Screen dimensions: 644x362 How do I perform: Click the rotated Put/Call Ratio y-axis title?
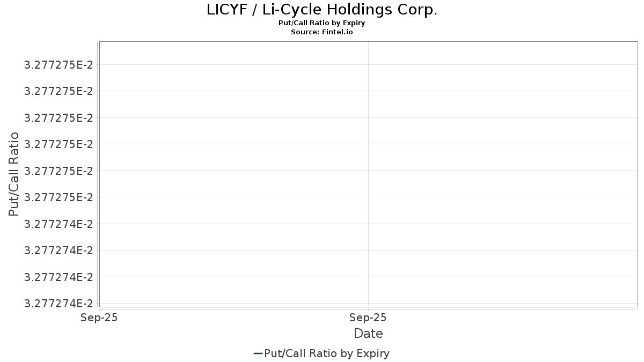click(14, 174)
